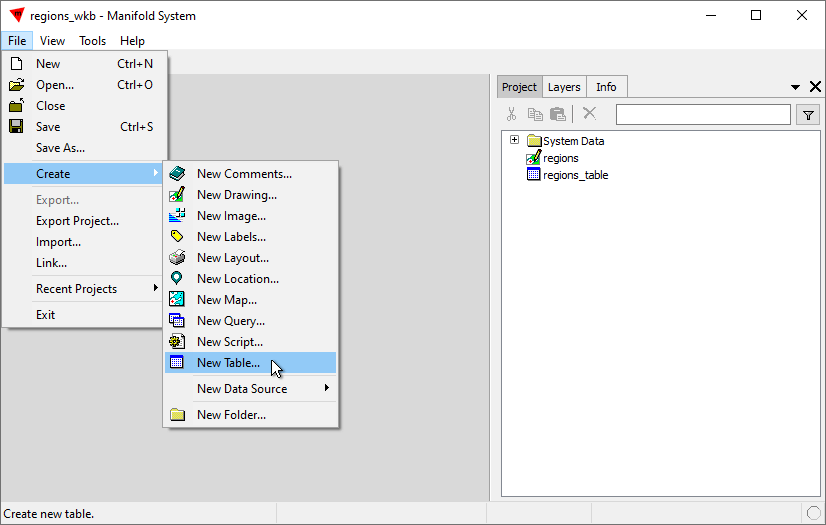
Task: Click the Manifold red logo in title bar
Action: point(17,15)
